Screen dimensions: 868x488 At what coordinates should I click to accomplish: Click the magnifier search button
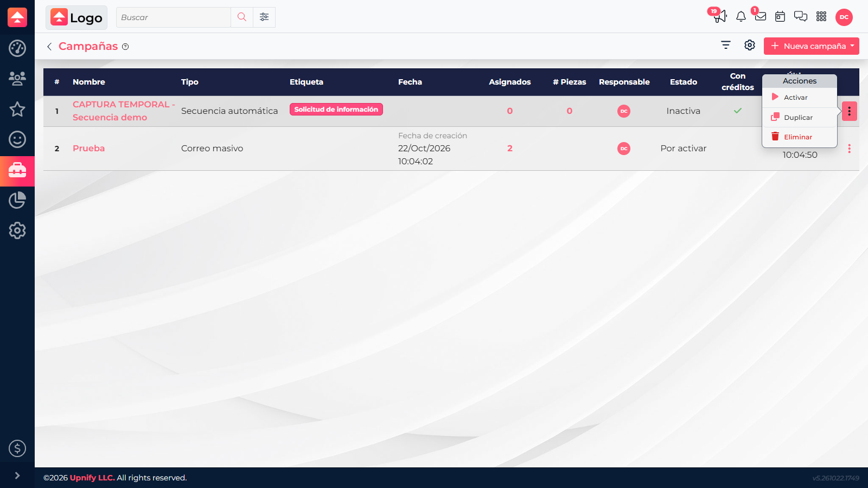tap(242, 17)
